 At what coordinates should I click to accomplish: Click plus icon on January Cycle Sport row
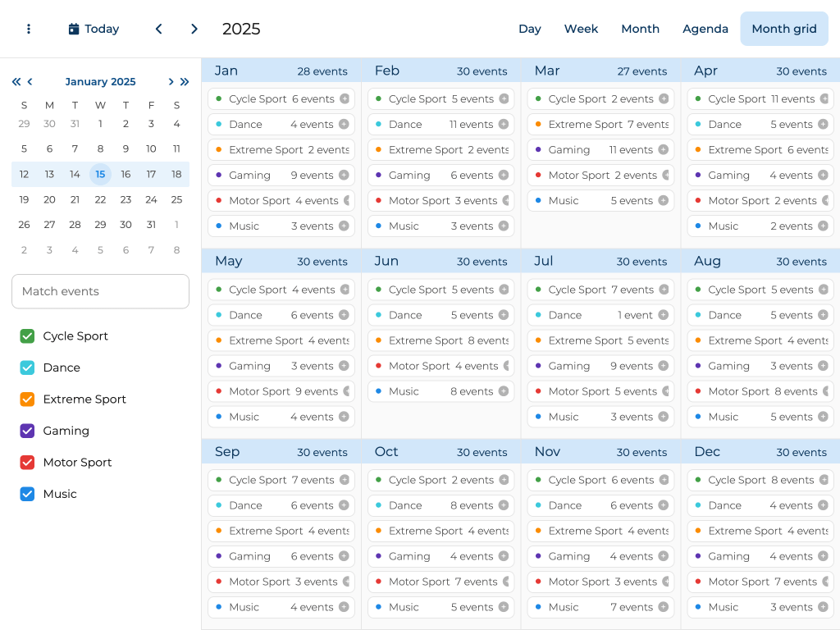point(345,99)
